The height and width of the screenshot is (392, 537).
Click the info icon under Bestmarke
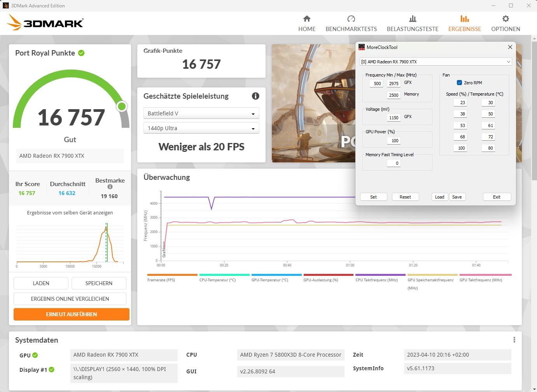[x=110, y=187]
